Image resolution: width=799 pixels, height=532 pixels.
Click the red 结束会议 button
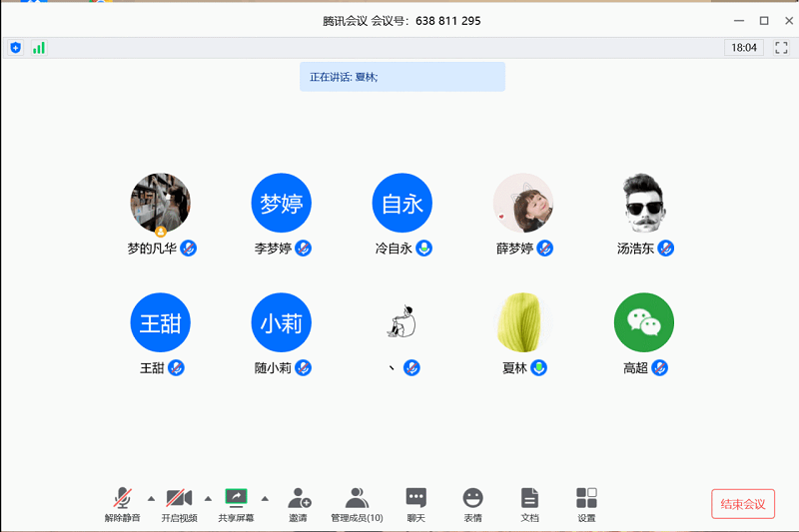[743, 504]
